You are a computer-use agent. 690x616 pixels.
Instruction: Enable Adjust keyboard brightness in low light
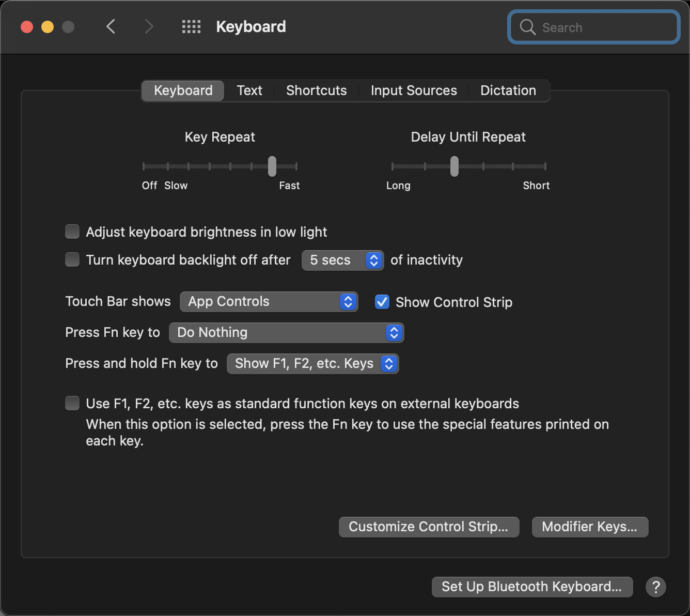pos(72,232)
